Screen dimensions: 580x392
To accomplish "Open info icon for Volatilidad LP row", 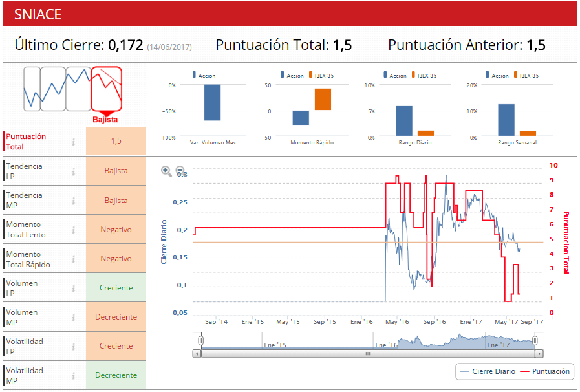I will point(74,347).
